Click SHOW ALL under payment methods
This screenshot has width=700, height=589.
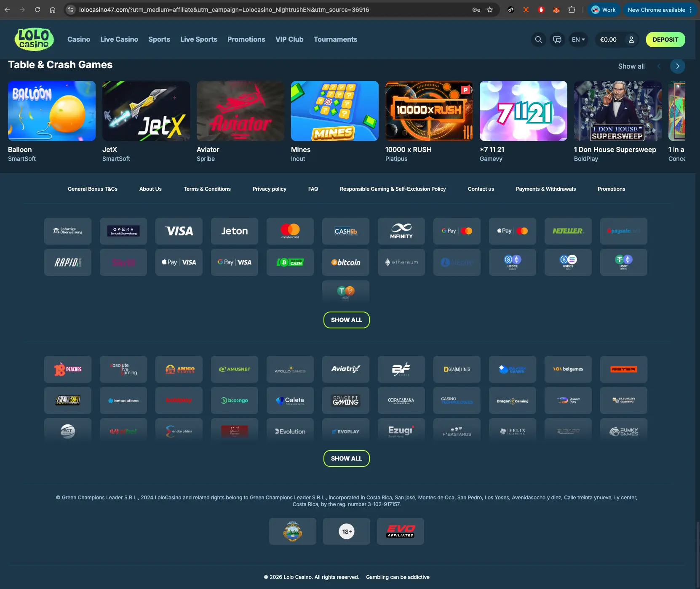(x=347, y=320)
